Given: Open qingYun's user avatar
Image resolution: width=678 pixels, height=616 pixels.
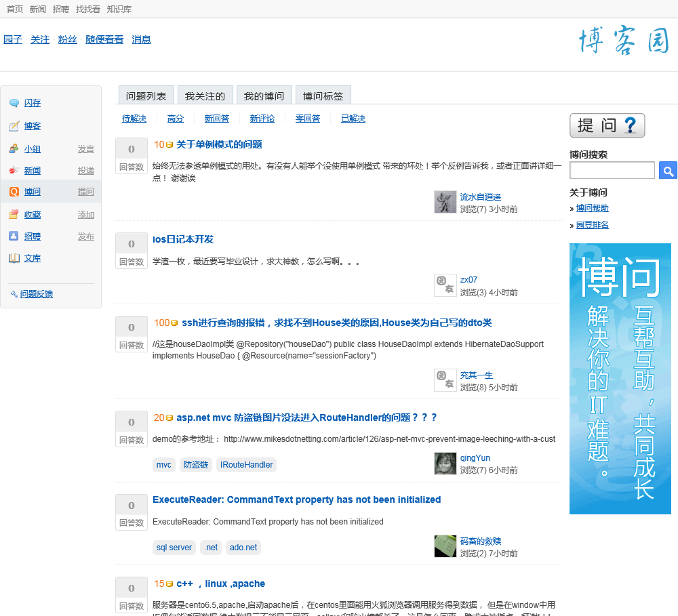Looking at the screenshot, I should point(445,464).
